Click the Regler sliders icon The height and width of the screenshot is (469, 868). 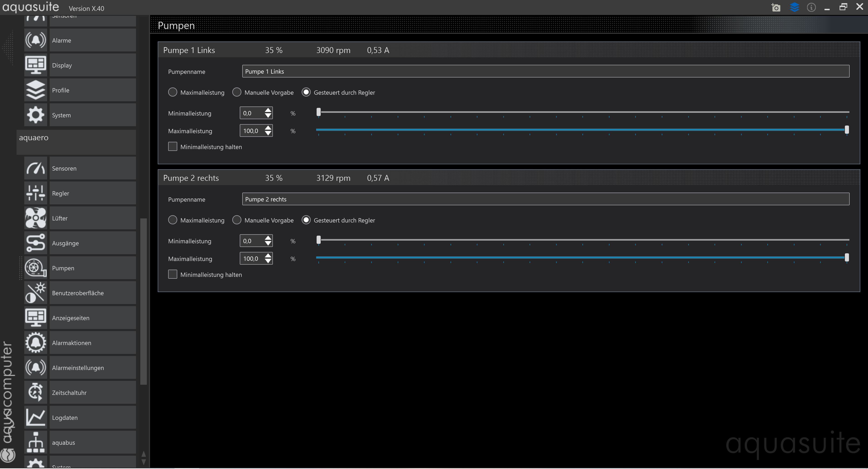pyautogui.click(x=35, y=193)
